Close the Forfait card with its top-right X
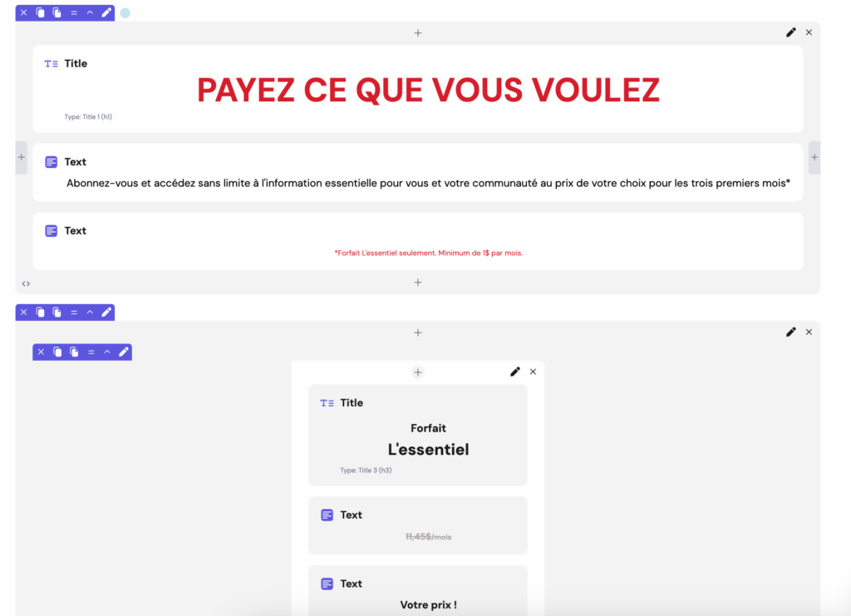 coord(533,372)
